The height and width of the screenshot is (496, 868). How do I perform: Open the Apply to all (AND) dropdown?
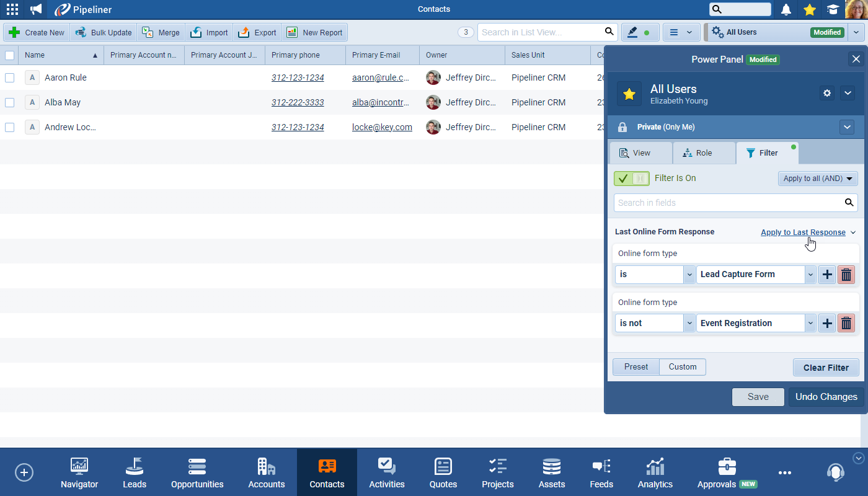[x=818, y=179]
